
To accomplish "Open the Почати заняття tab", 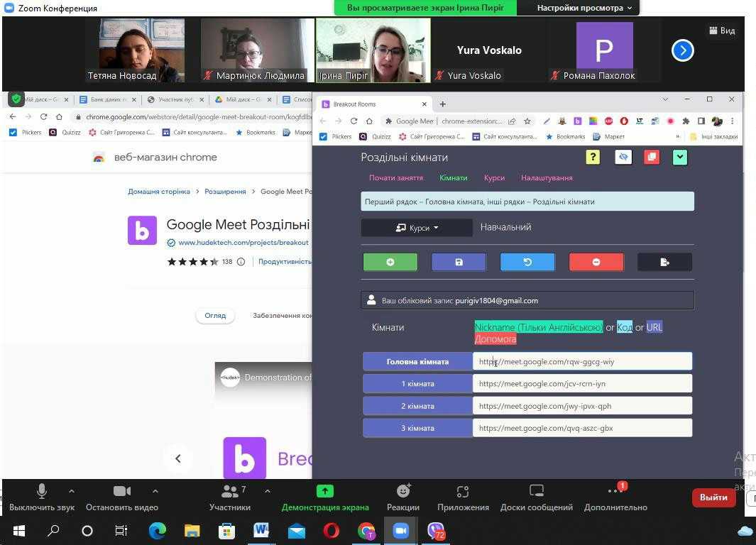I will (396, 178).
